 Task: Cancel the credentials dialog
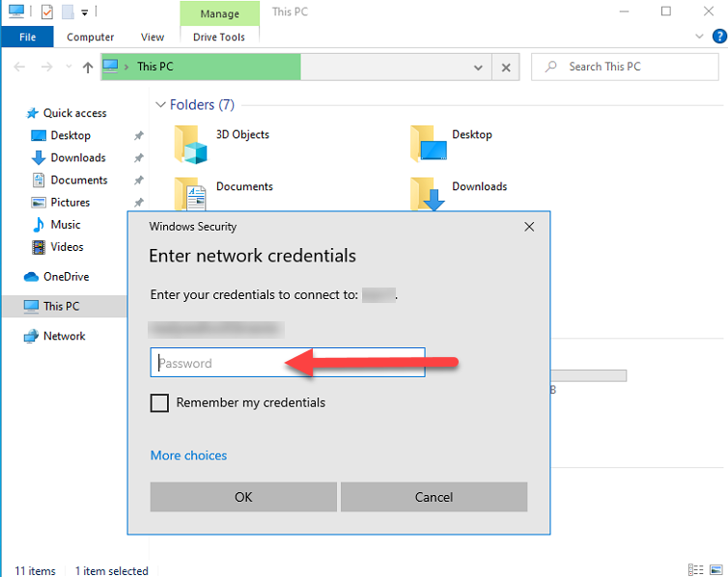[x=434, y=497]
